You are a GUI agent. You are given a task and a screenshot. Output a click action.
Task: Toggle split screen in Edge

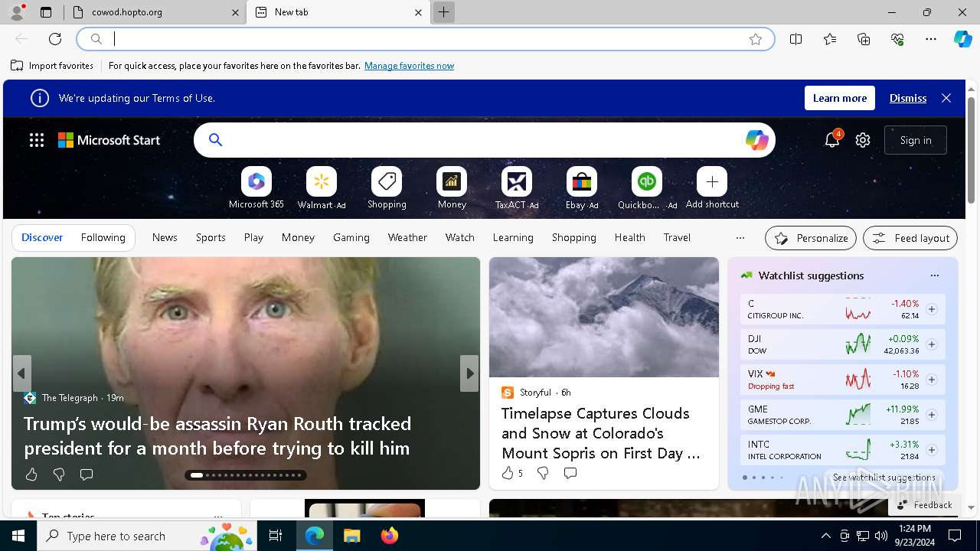pyautogui.click(x=796, y=39)
